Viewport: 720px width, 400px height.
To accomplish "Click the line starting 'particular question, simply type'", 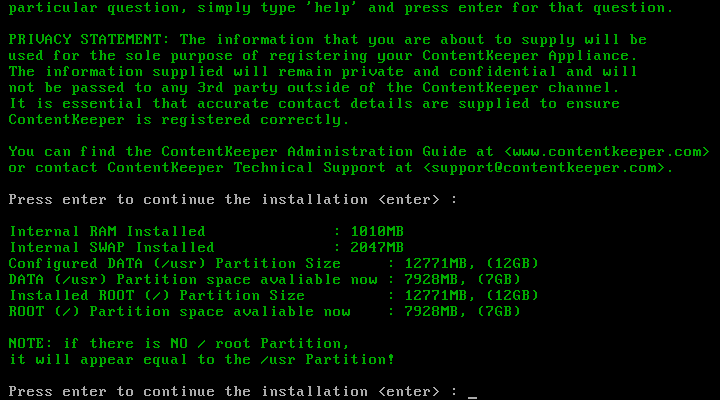I will click(341, 7).
